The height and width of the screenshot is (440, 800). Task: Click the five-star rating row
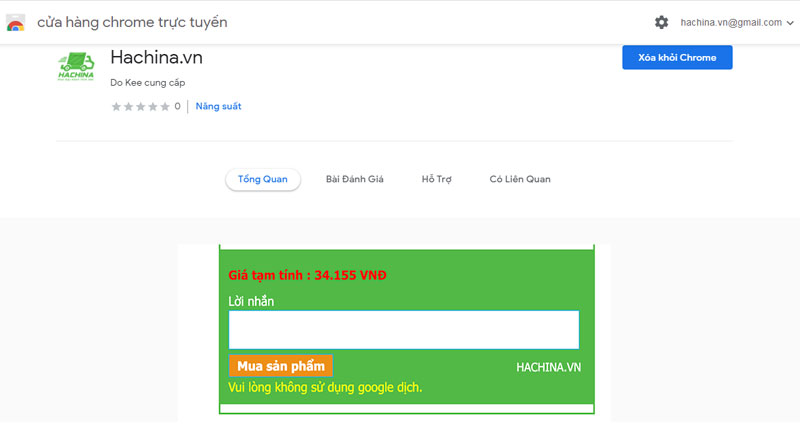point(140,107)
